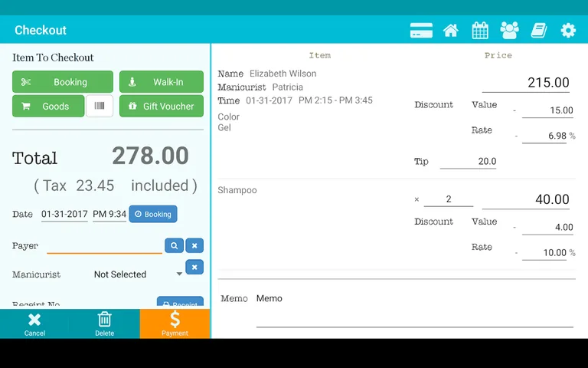The width and height of the screenshot is (588, 368).
Task: Edit the Shampoo quantity field
Action: (448, 199)
